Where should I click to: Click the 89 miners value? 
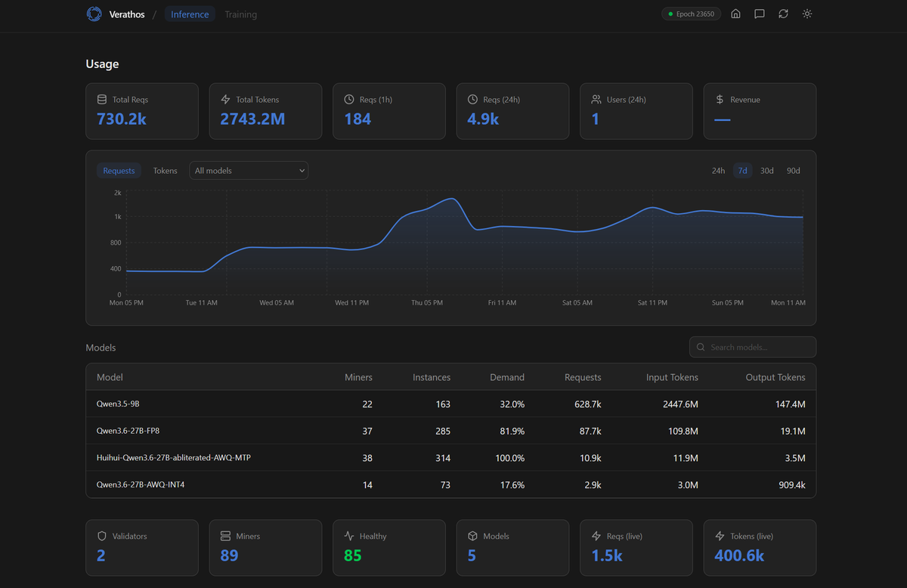[x=229, y=556]
